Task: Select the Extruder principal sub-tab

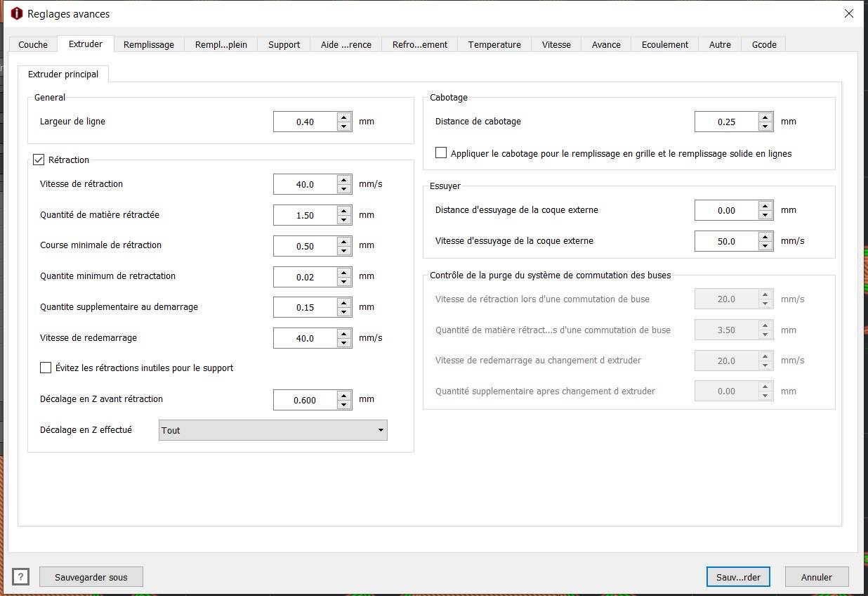Action: pyautogui.click(x=63, y=74)
